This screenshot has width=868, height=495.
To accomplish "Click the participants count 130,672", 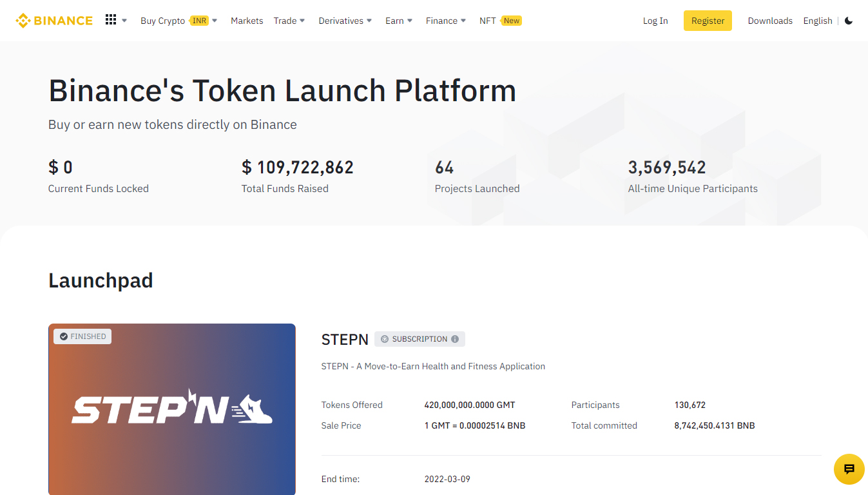I will (x=690, y=405).
